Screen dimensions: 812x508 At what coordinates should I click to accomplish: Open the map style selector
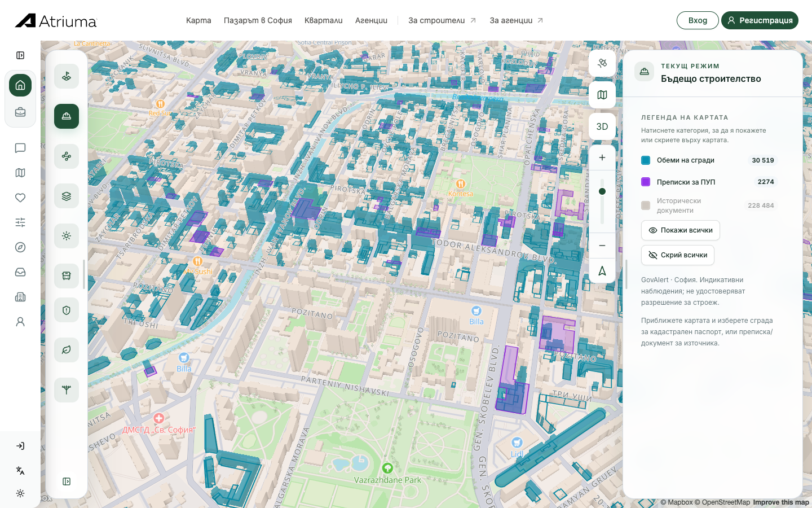(x=602, y=95)
